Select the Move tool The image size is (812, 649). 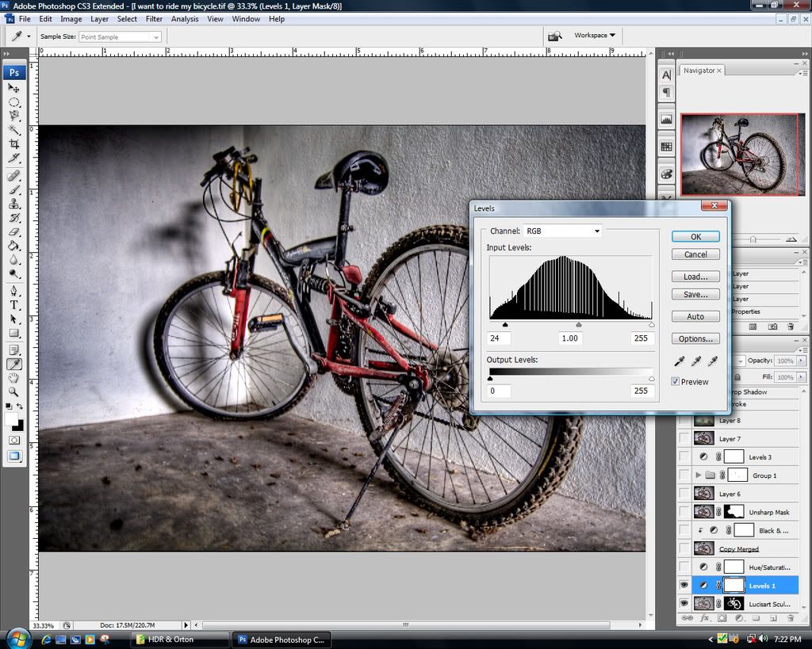(x=14, y=88)
